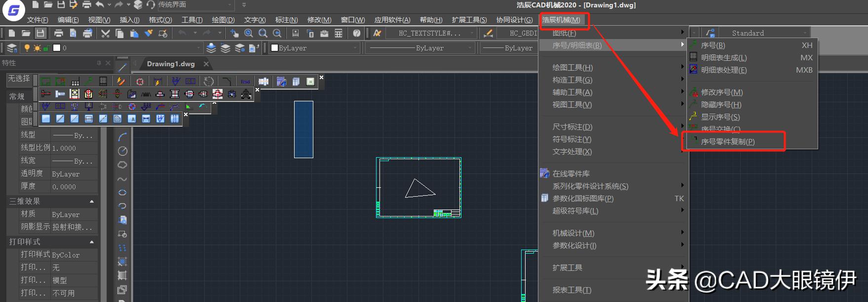Select the Hatch tool in draw toolbar
The height and width of the screenshot is (302, 868).
pos(122,261)
